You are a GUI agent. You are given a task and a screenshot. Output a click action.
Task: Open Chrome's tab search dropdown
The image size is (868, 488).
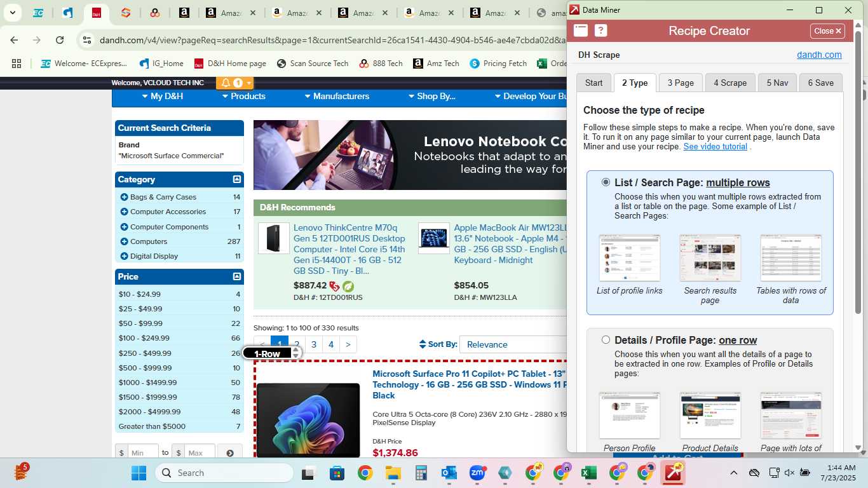tap(12, 13)
